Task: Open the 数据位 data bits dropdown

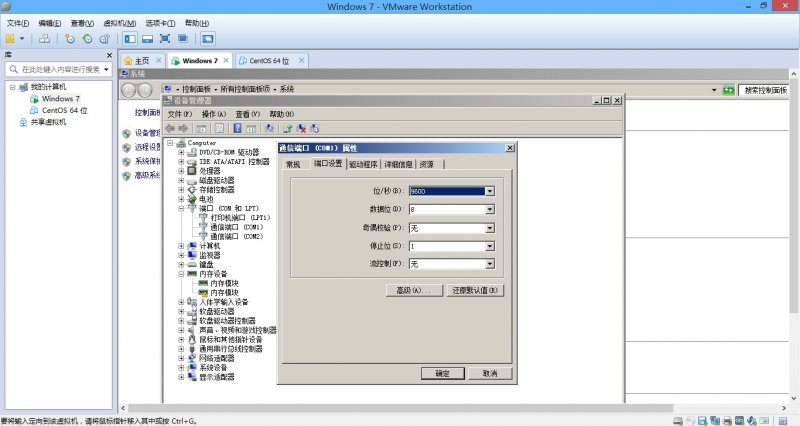Action: click(490, 210)
